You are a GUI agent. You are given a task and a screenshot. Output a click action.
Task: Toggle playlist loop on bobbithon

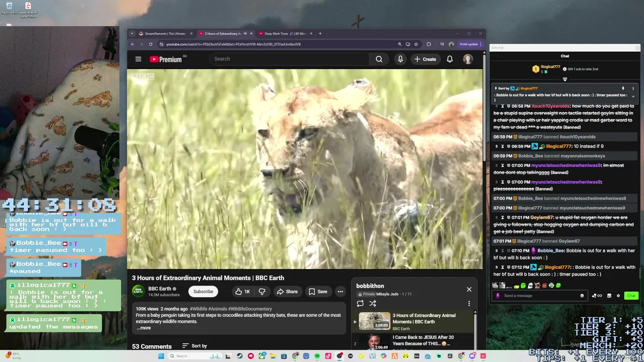(360, 304)
